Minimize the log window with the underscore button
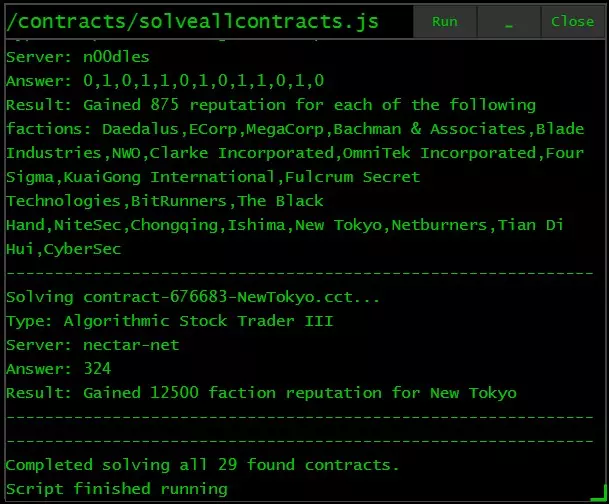The image size is (609, 504). coord(508,21)
